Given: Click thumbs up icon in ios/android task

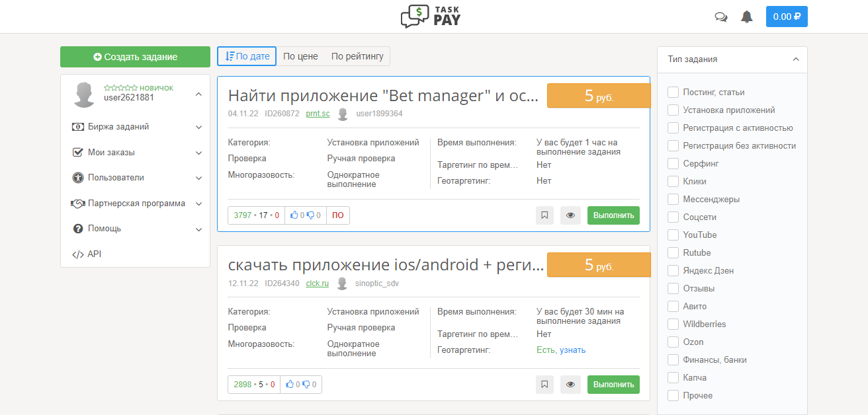Looking at the screenshot, I should [290, 385].
